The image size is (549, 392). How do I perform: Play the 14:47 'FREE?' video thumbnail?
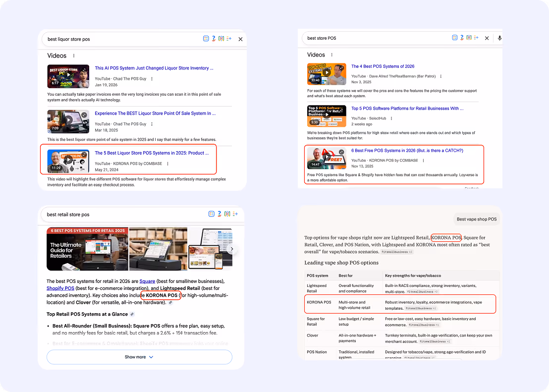pyautogui.click(x=327, y=158)
